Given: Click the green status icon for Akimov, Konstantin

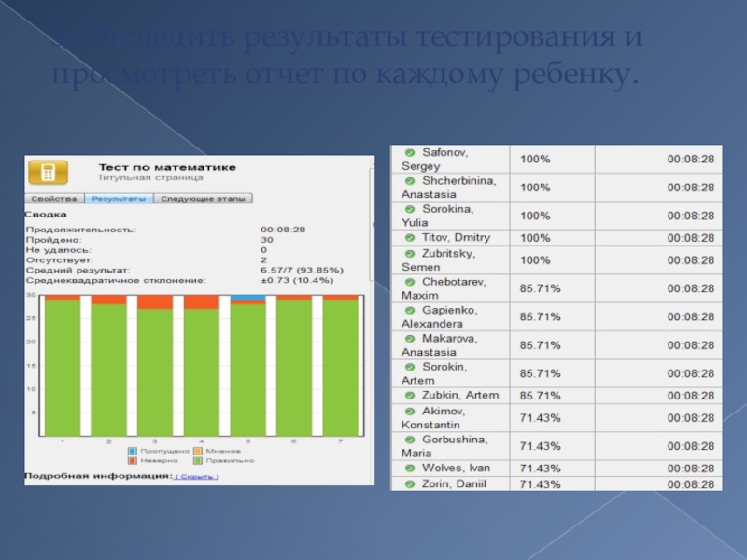Looking at the screenshot, I should coord(410,411).
